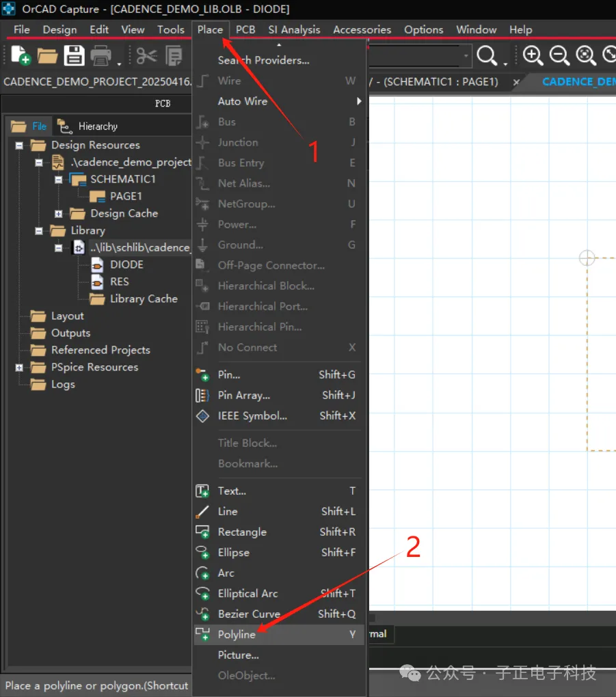
Task: Click the DIODE part icon in tree
Action: pyautogui.click(x=97, y=265)
